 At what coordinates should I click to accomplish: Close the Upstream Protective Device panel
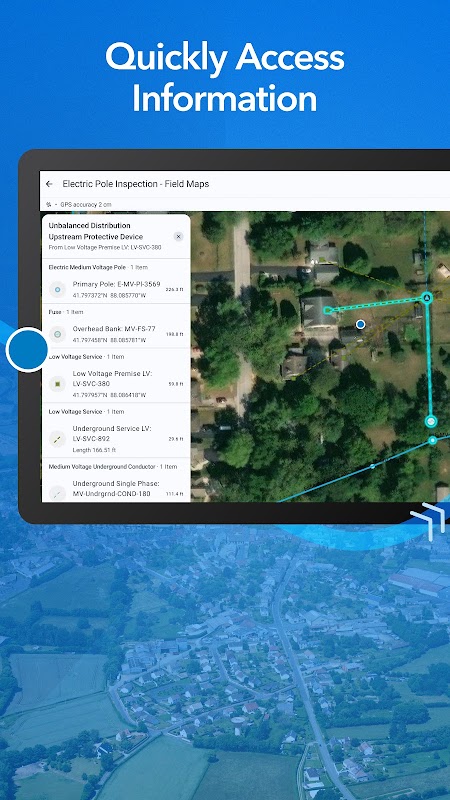[178, 236]
